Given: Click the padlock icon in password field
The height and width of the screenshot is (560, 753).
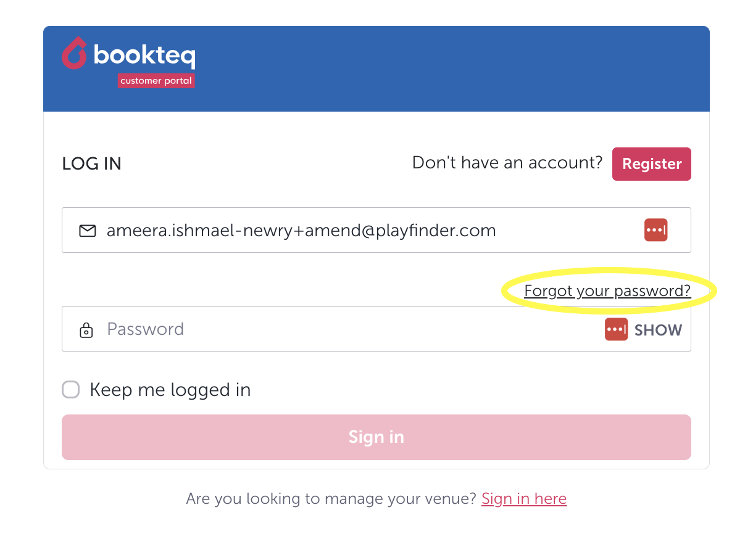Looking at the screenshot, I should pyautogui.click(x=86, y=330).
